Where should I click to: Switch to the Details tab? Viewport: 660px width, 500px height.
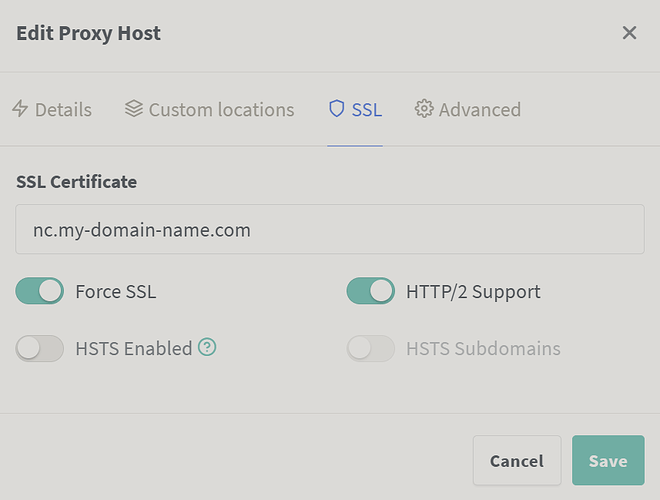(63, 110)
